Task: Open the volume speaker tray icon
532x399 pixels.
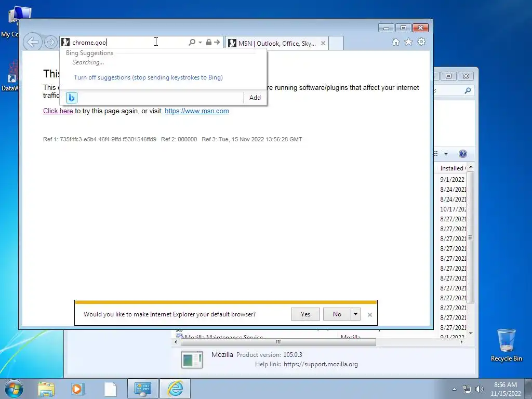Action: tap(480, 389)
